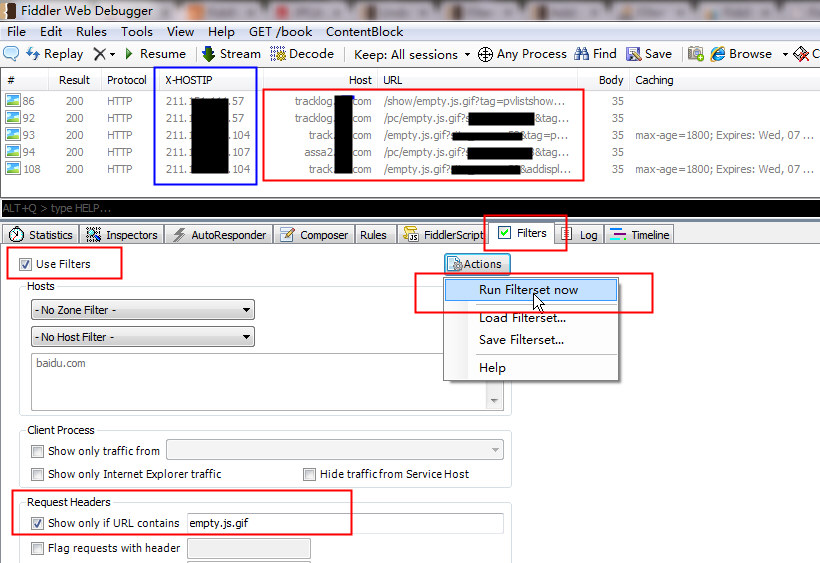This screenshot has height=563, width=820.
Task: Open the Rules menu
Action: pos(91,32)
